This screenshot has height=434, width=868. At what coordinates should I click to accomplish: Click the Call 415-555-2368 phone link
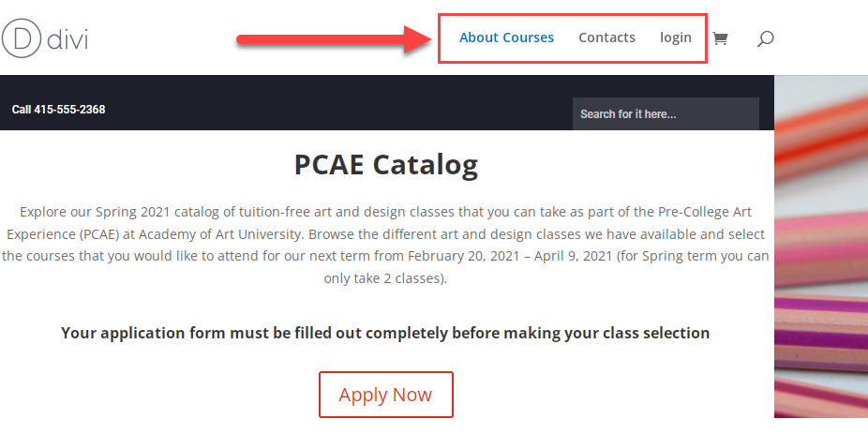click(59, 110)
